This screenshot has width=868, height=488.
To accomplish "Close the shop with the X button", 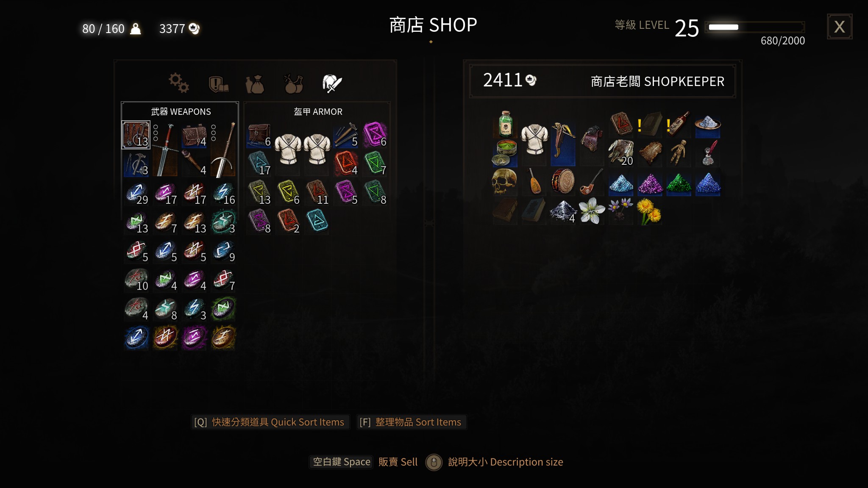I will 839,27.
